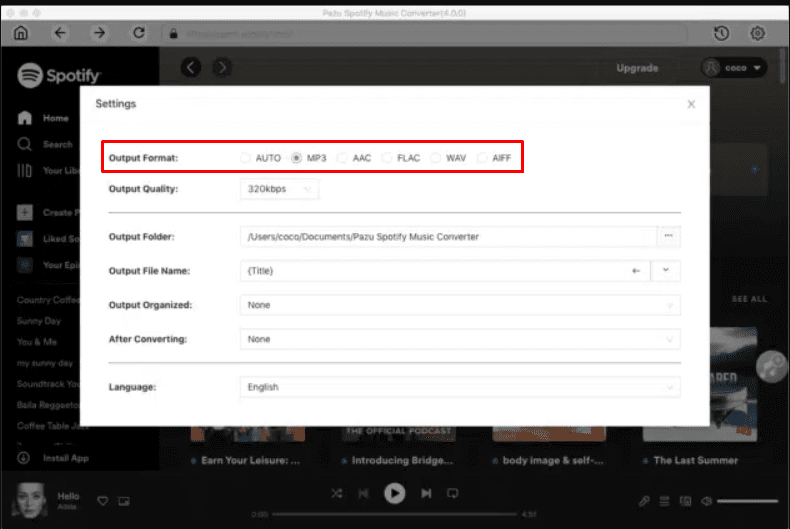790x529 pixels.
Task: Open The Last Summer title
Action: [x=695, y=460]
